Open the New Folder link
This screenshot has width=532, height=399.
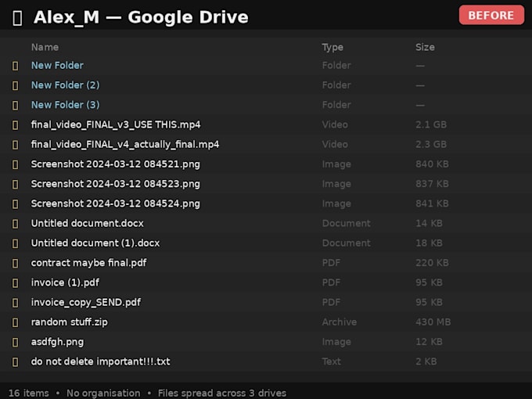click(57, 65)
